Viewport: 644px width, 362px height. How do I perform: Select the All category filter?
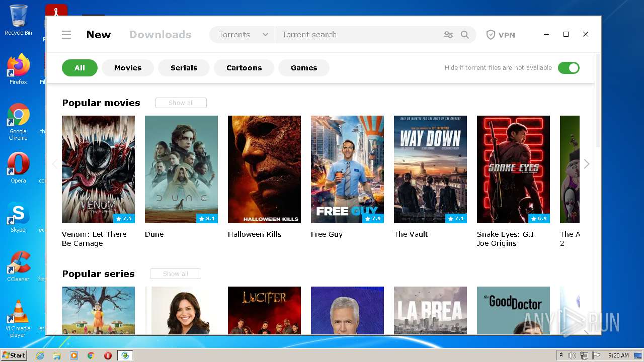pyautogui.click(x=79, y=68)
